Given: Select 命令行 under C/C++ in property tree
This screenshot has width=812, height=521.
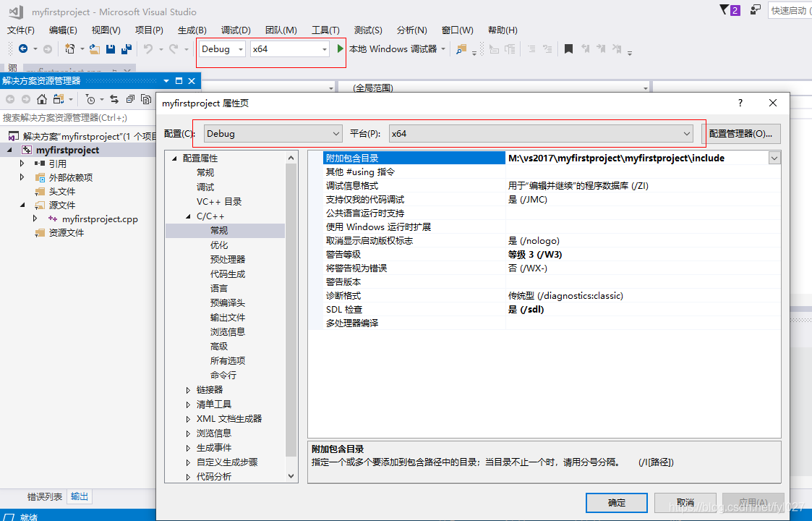Looking at the screenshot, I should (x=223, y=376).
